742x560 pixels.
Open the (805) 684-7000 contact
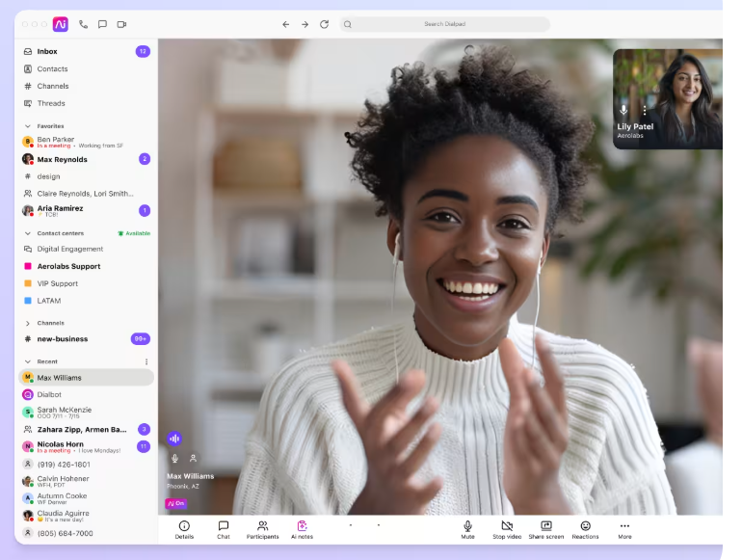[87, 533]
